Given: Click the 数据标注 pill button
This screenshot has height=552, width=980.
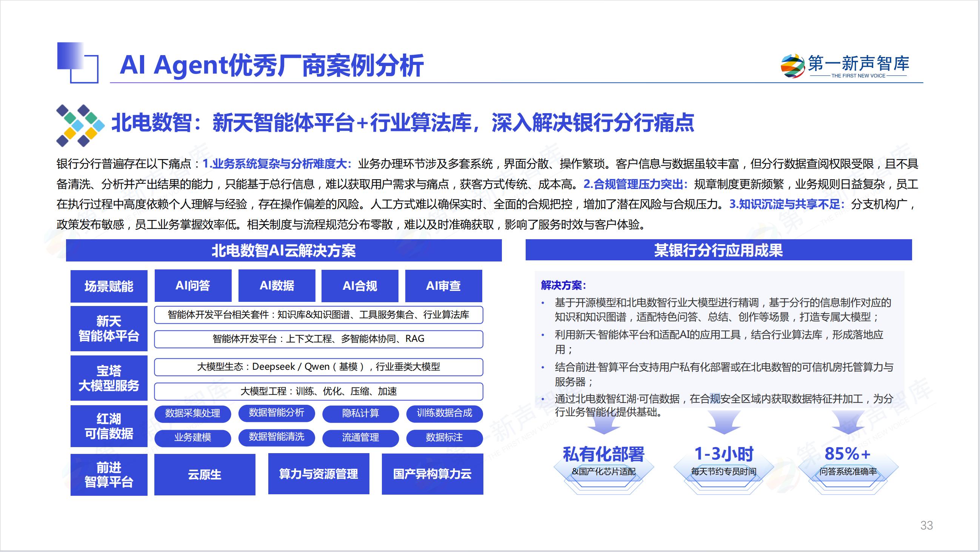Looking at the screenshot, I should [444, 438].
